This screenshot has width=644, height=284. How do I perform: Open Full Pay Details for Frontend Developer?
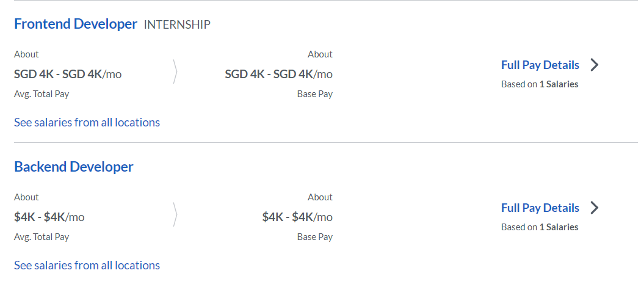540,65
